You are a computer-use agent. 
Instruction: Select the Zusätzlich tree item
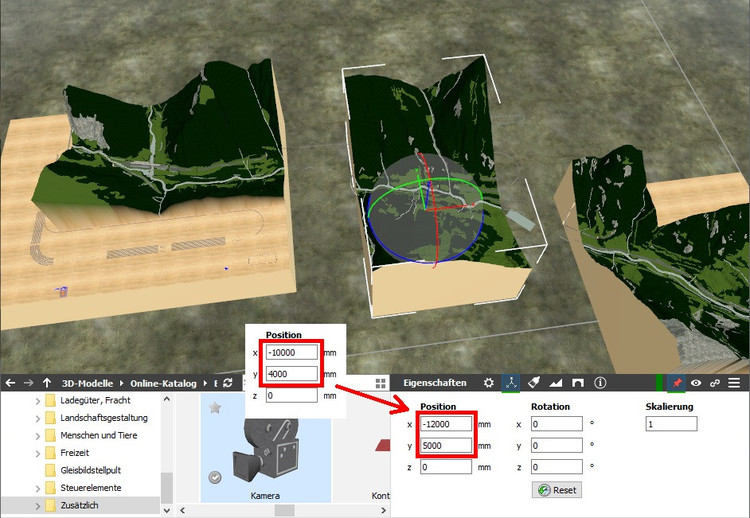(x=79, y=505)
